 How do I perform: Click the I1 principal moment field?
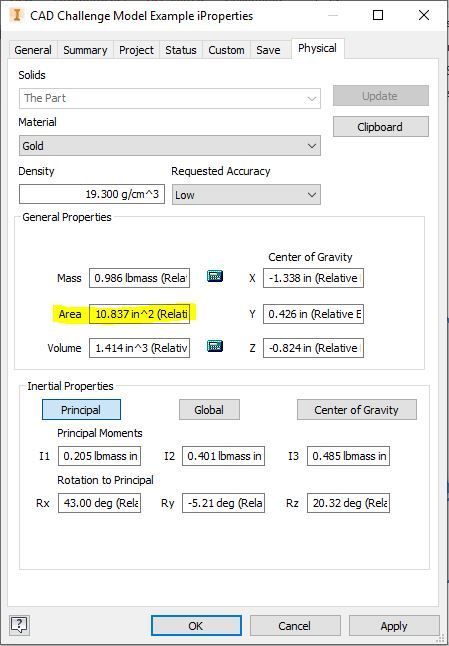[x=99, y=456]
